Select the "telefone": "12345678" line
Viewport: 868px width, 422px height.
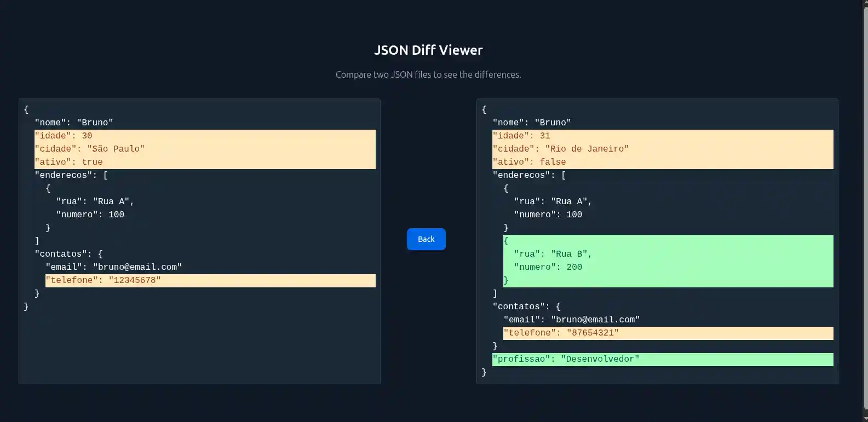pyautogui.click(x=104, y=280)
